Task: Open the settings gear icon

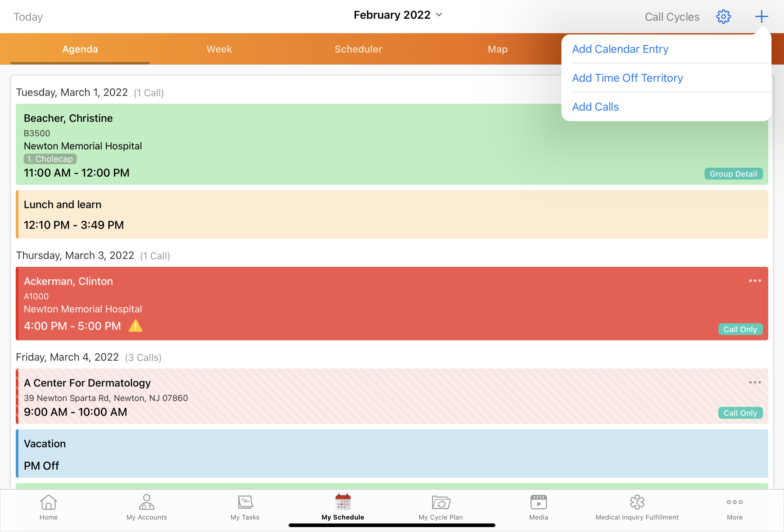Action: click(723, 16)
